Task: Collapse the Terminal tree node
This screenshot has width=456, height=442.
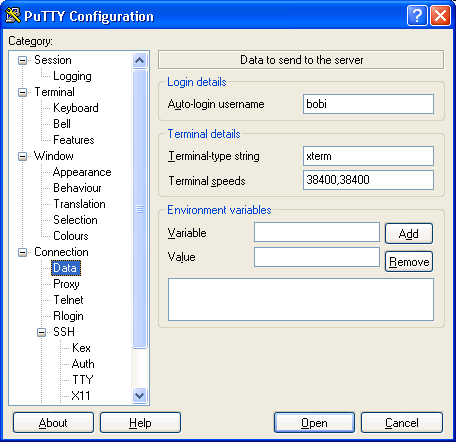Action: pos(22,92)
